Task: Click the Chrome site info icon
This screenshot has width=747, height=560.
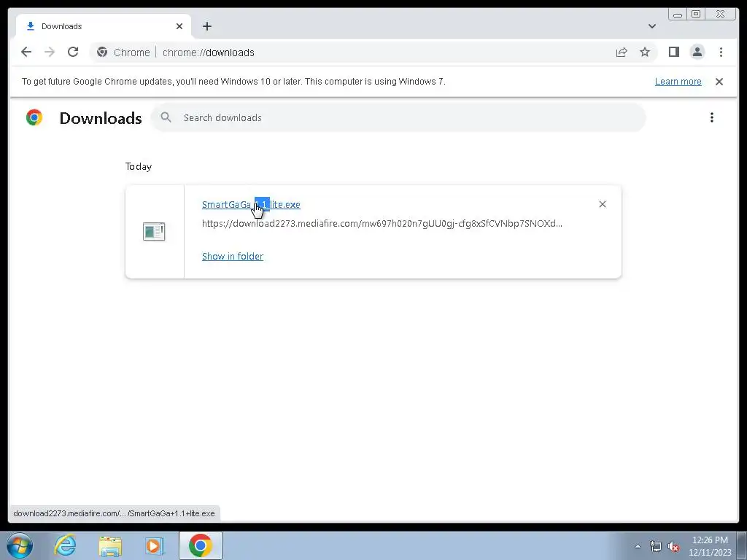Action: point(102,52)
